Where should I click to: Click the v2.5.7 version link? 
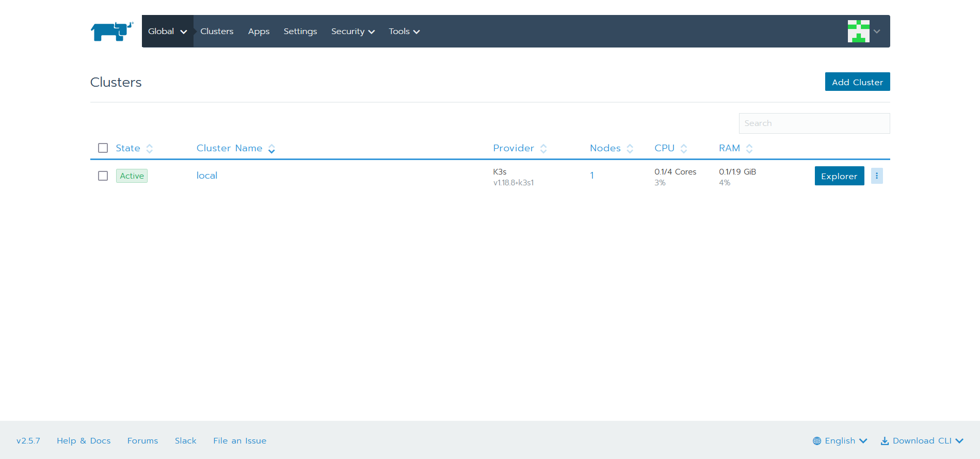[28, 441]
